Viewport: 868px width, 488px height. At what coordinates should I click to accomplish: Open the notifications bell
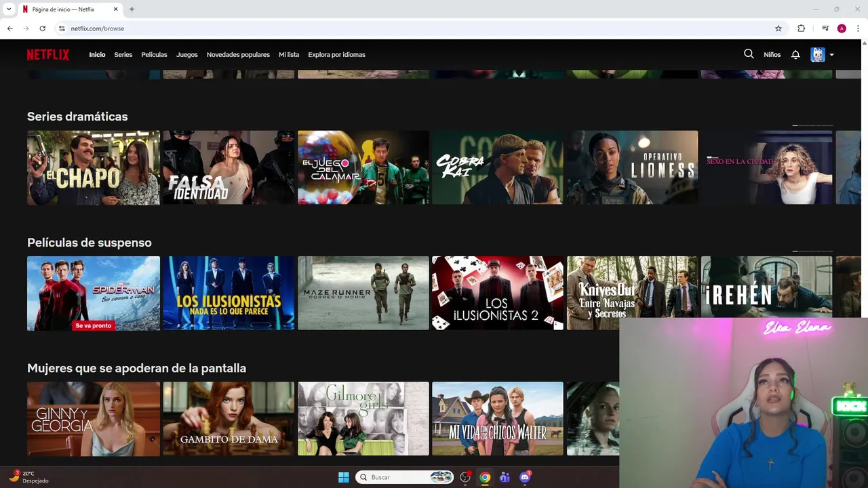coord(795,55)
